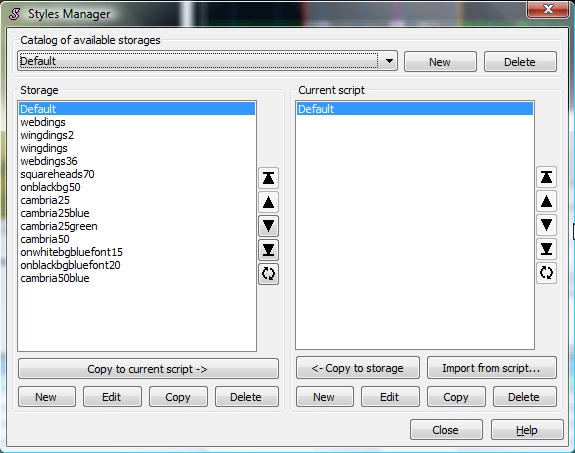Open the storage catalog dropdown arrow

point(389,61)
